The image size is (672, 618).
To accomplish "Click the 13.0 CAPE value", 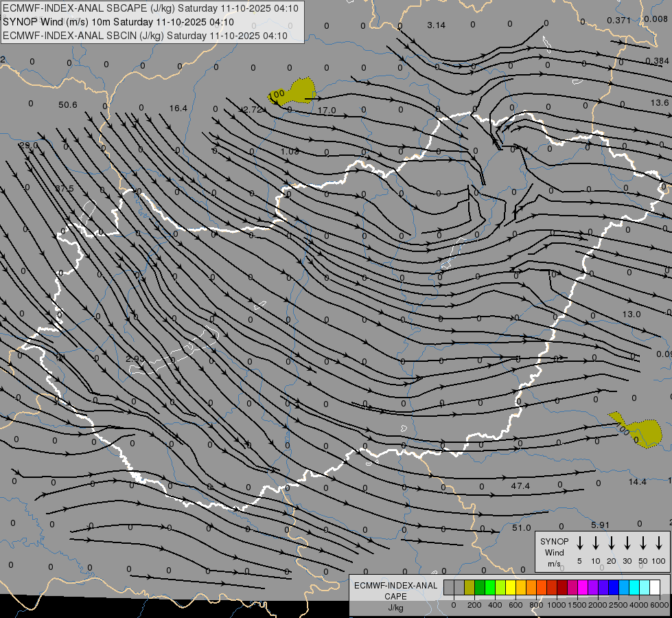I will (632, 314).
